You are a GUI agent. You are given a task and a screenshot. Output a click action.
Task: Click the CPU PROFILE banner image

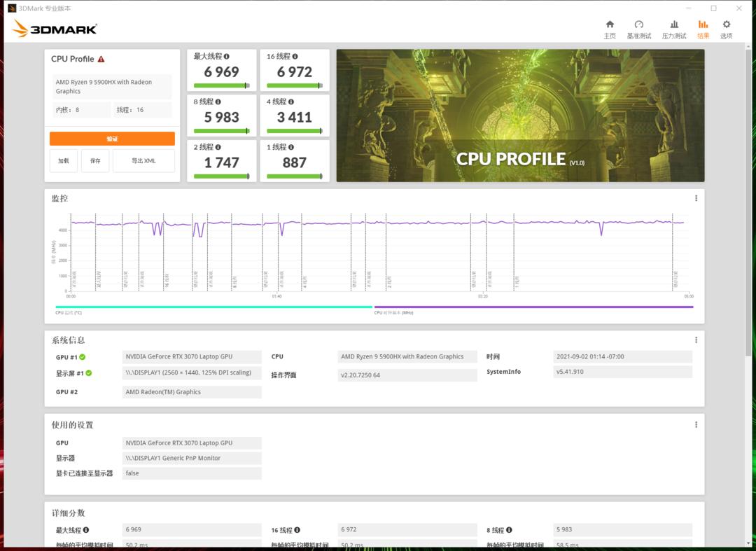(x=521, y=116)
